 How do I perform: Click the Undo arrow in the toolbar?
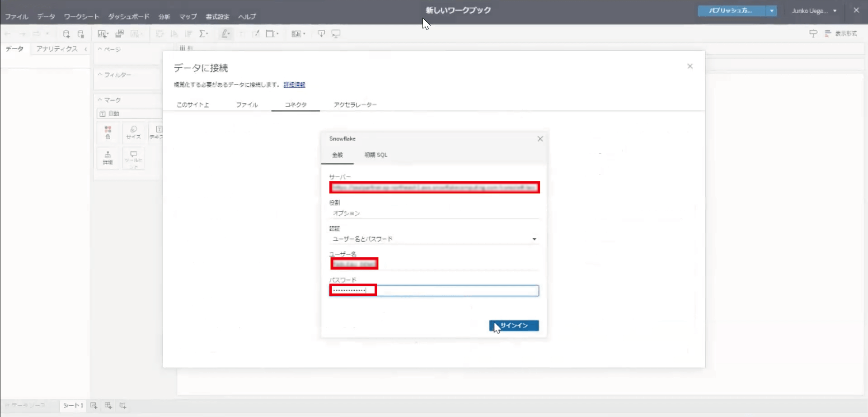point(8,34)
